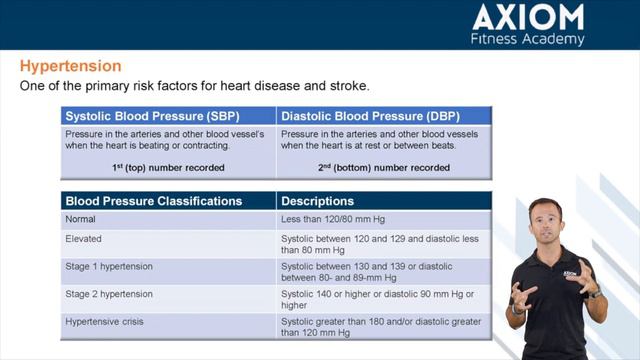Click the '1st (top) number recorded' text

[x=169, y=167]
